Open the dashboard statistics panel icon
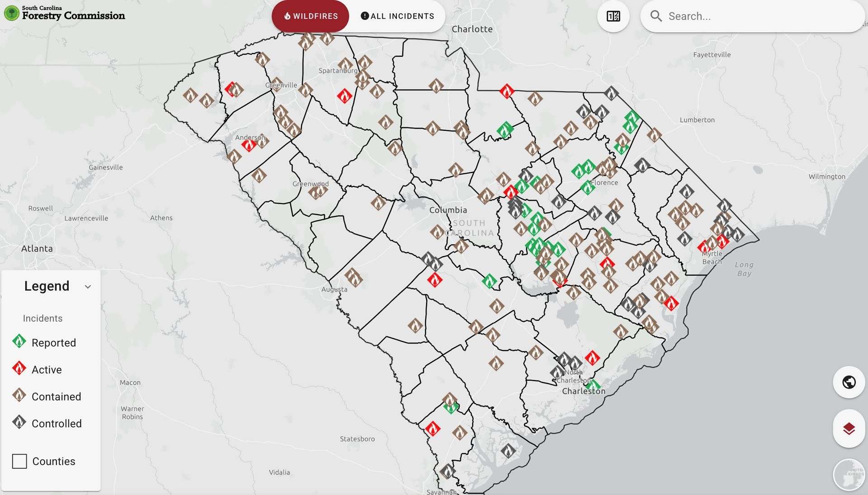Screen dimensions: 868x495 (x=613, y=16)
